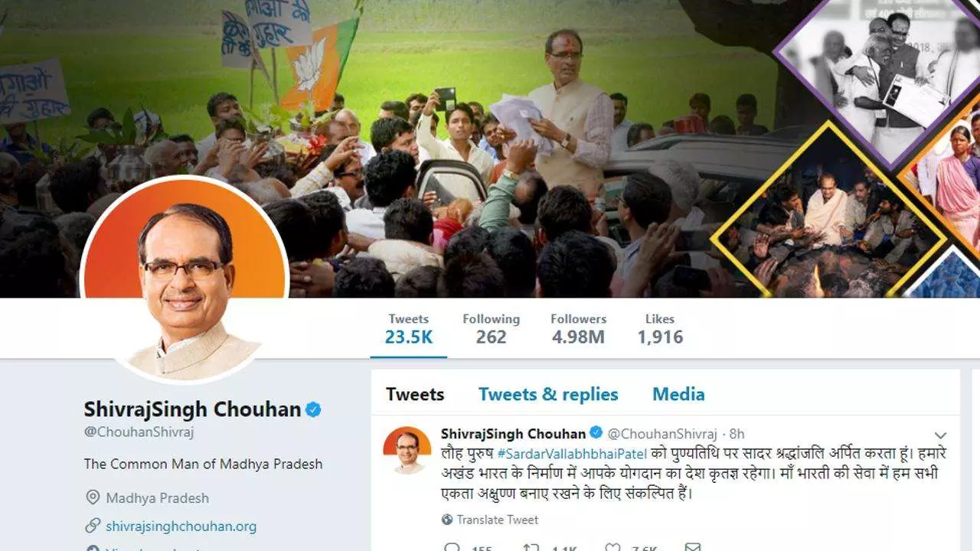
Task: View the Followers 4.98M list
Action: tap(579, 329)
